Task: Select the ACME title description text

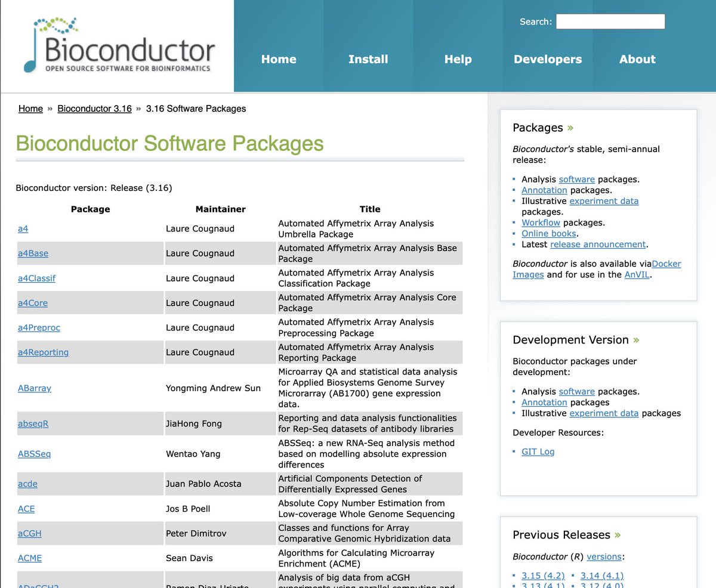Action: [356, 558]
